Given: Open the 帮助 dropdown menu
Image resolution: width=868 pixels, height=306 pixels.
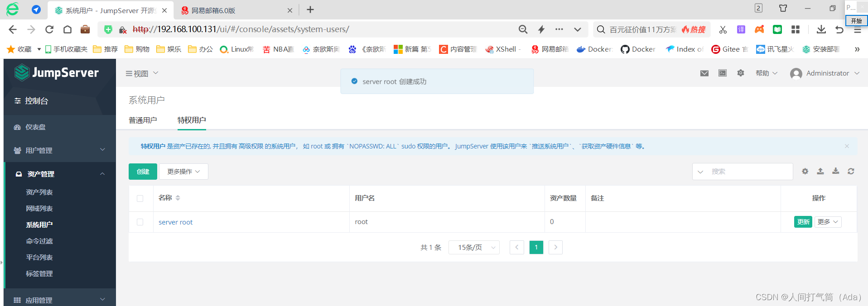Looking at the screenshot, I should 767,73.
